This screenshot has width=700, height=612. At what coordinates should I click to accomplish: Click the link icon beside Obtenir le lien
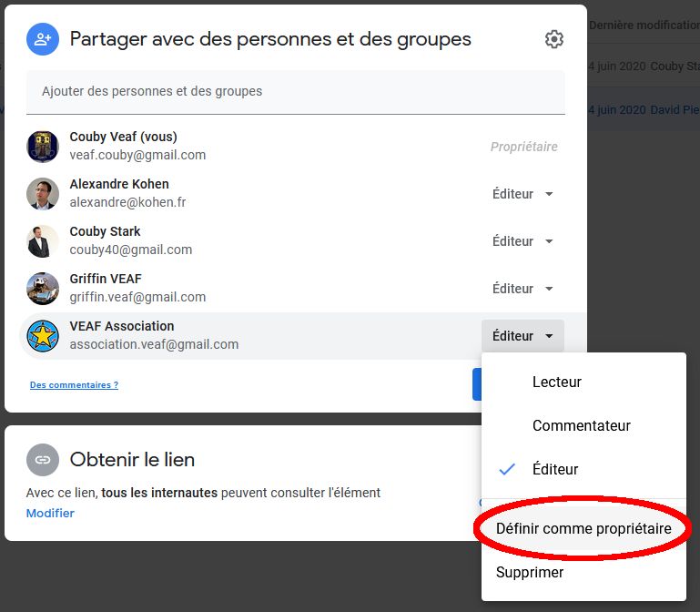(x=42, y=460)
